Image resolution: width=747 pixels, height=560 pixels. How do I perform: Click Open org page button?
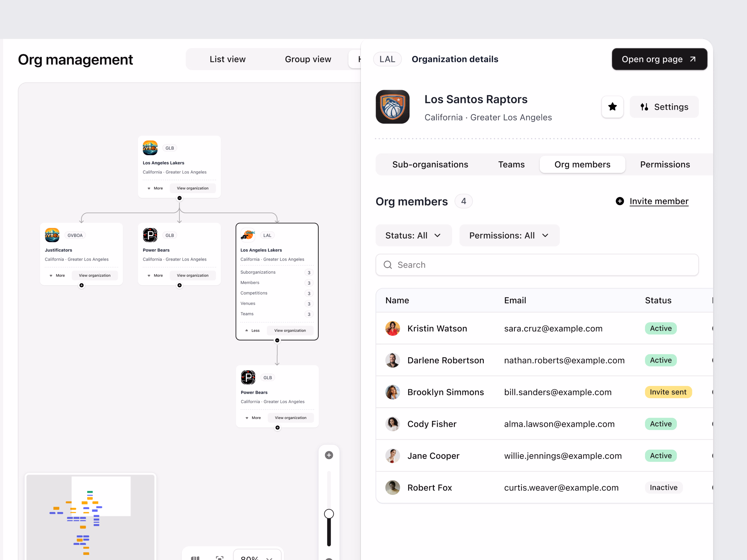(659, 59)
